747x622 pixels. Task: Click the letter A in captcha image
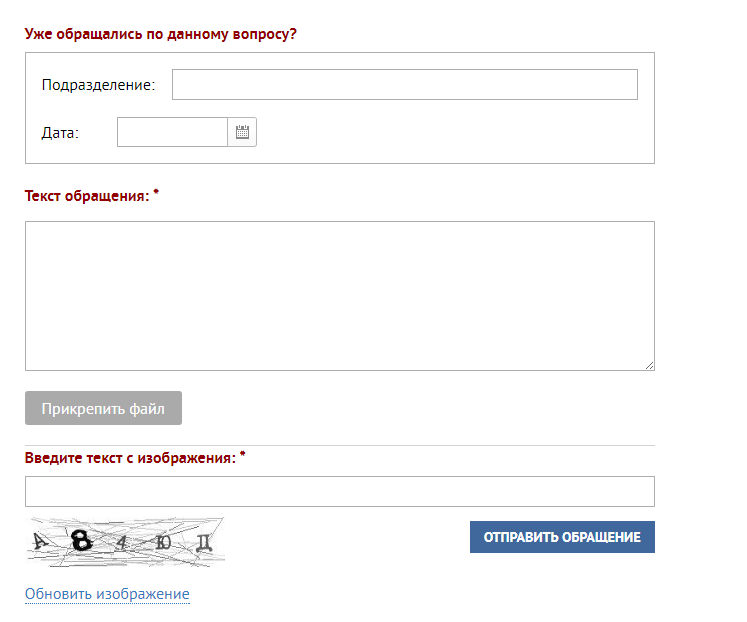[x=40, y=541]
